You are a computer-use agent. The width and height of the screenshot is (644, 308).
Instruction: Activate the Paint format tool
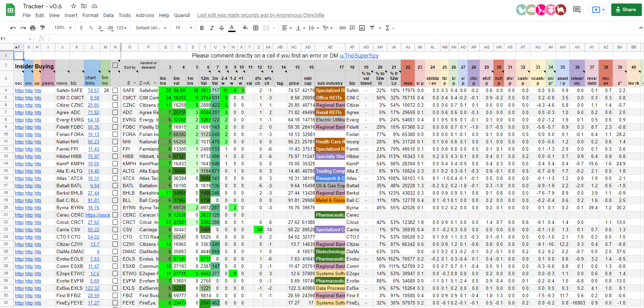point(43,28)
